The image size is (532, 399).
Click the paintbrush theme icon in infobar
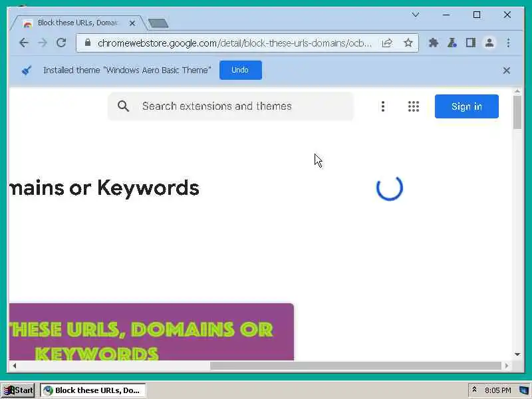tap(26, 70)
